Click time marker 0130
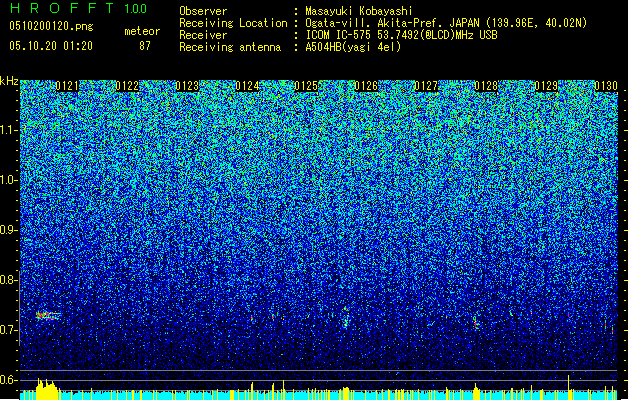 tap(606, 86)
